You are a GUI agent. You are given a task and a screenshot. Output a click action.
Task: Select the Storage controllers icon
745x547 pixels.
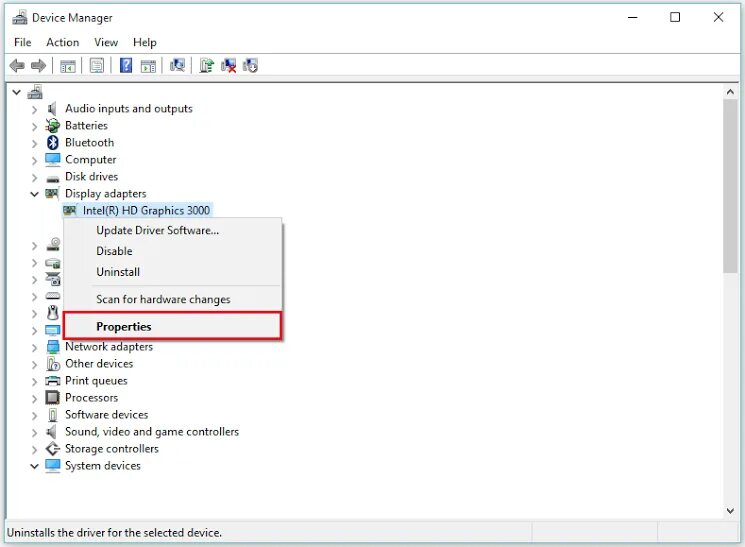pyautogui.click(x=52, y=449)
